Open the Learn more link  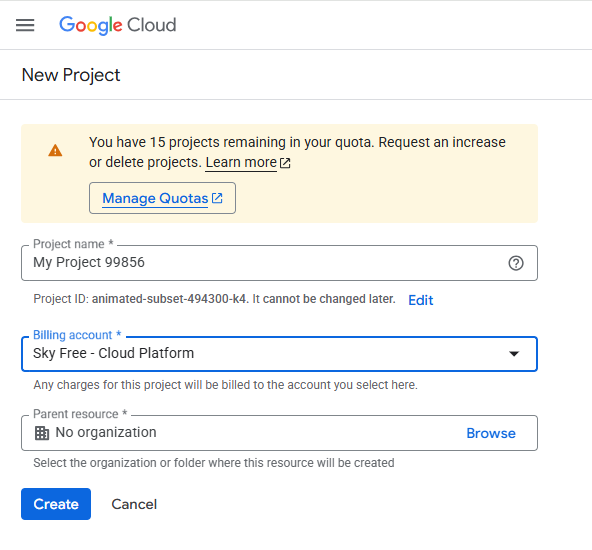(241, 162)
